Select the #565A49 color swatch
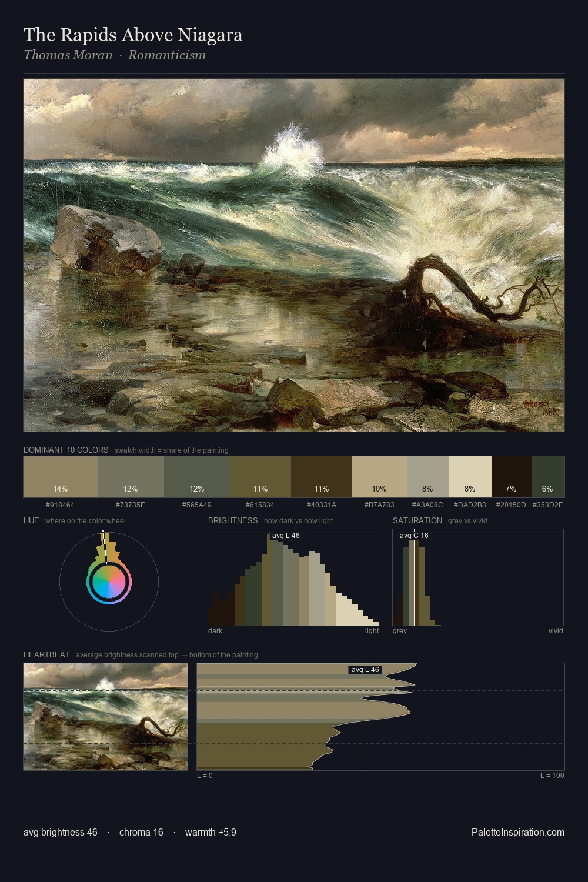 [197, 477]
